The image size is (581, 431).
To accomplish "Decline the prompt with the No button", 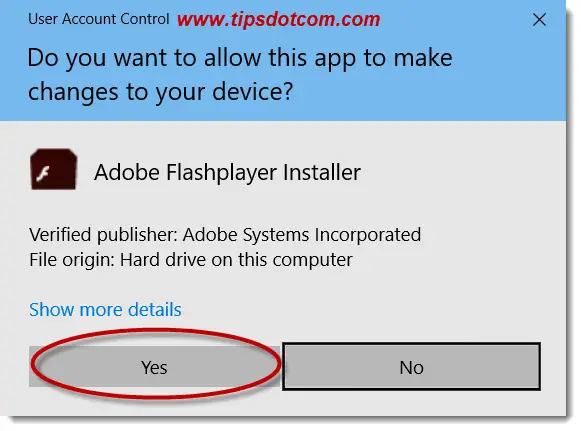I will point(411,367).
